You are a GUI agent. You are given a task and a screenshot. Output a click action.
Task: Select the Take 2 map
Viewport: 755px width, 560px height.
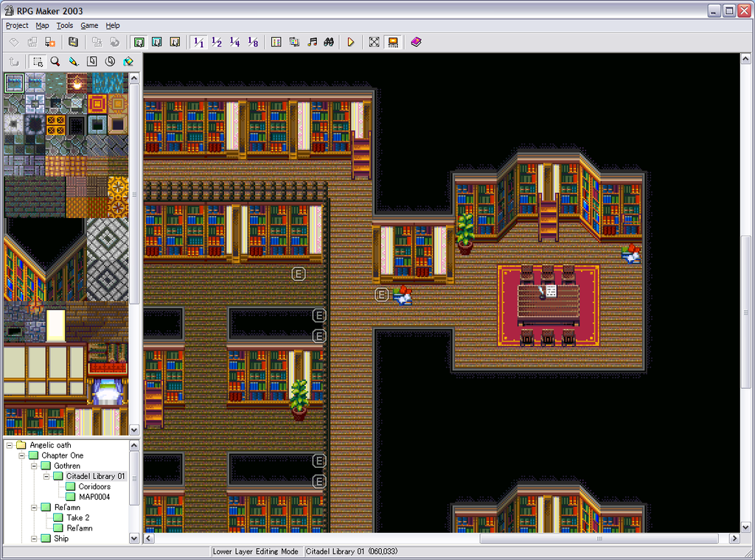(x=78, y=518)
